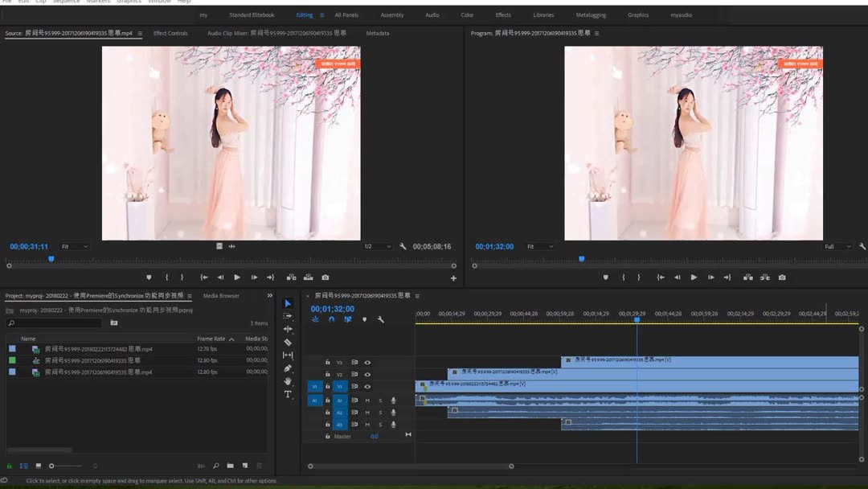Select the Pen tool in the tools panel

point(289,368)
